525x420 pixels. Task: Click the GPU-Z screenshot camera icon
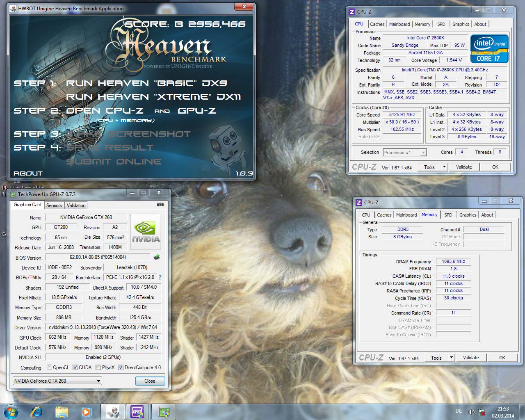[x=160, y=204]
